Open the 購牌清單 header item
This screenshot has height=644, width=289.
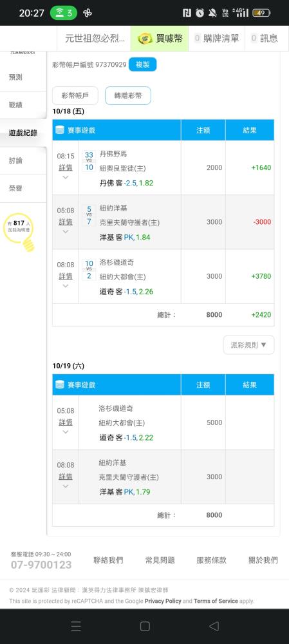pyautogui.click(x=217, y=39)
